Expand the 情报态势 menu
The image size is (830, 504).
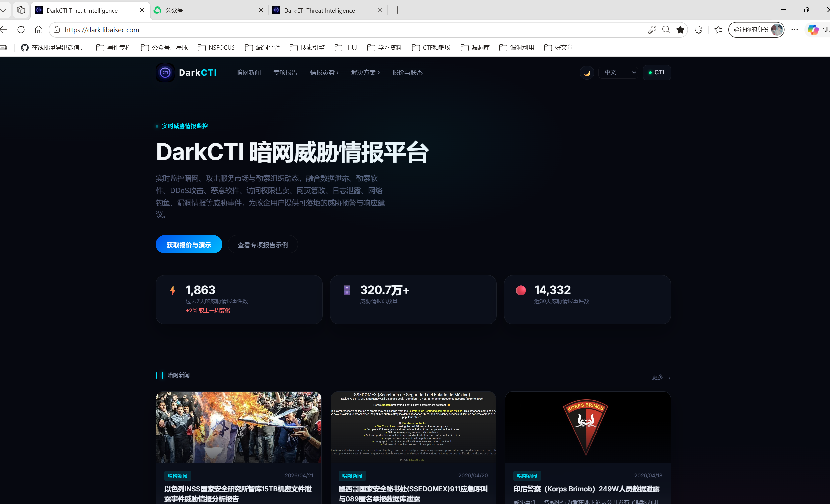coord(324,72)
